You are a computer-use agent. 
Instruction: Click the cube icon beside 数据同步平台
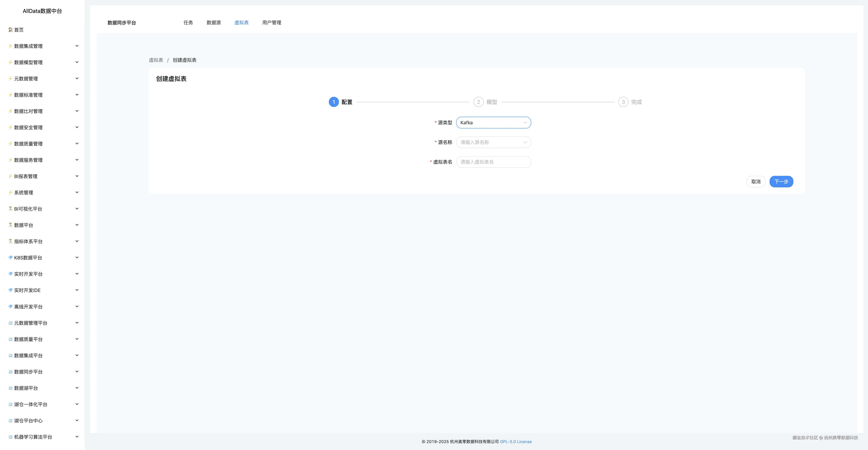11,371
